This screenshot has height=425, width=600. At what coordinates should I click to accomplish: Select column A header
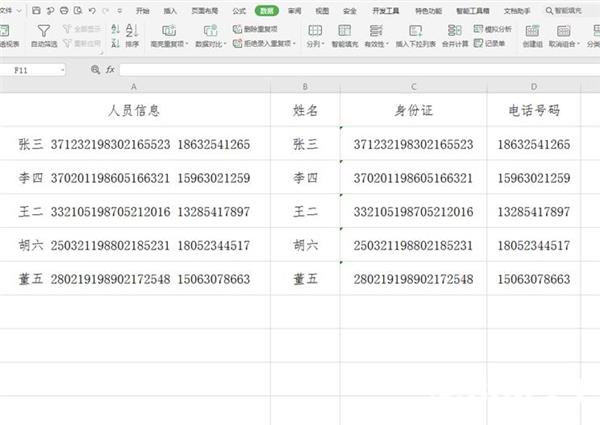coord(134,87)
